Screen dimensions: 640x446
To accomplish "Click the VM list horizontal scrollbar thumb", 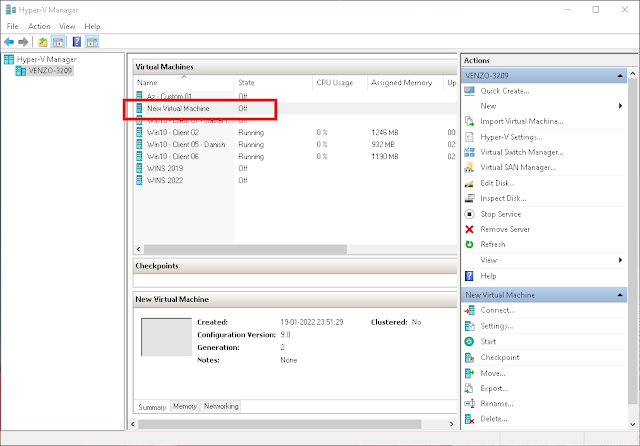I will pyautogui.click(x=245, y=249).
